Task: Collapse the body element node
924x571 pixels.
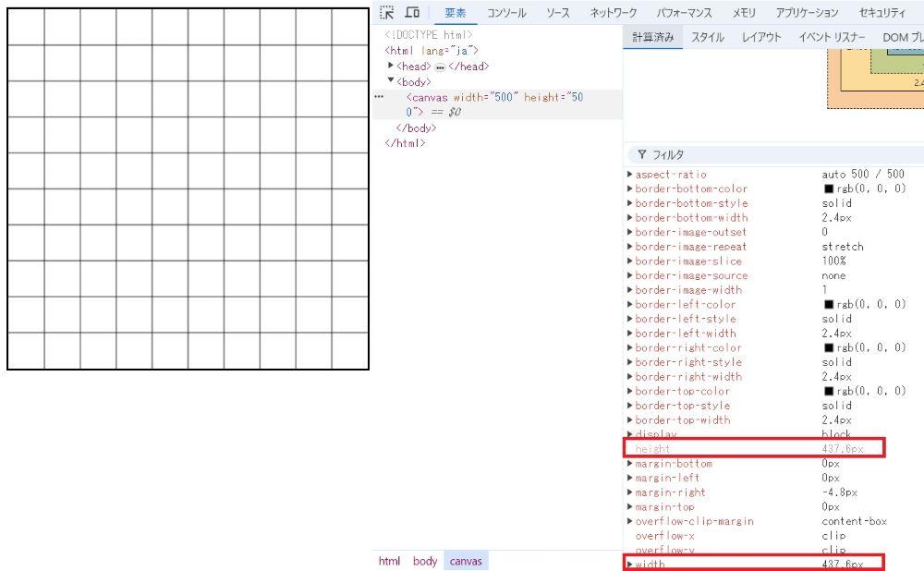Action: [x=391, y=80]
